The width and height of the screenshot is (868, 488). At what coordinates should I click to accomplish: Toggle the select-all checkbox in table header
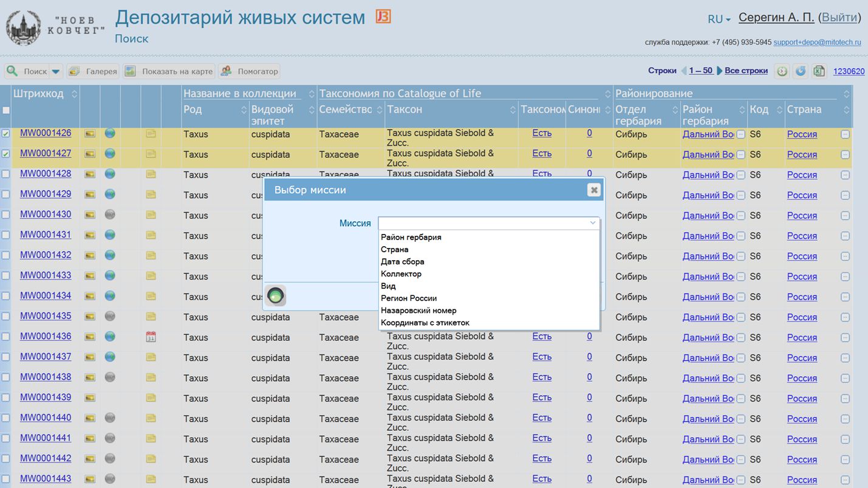tap(6, 110)
